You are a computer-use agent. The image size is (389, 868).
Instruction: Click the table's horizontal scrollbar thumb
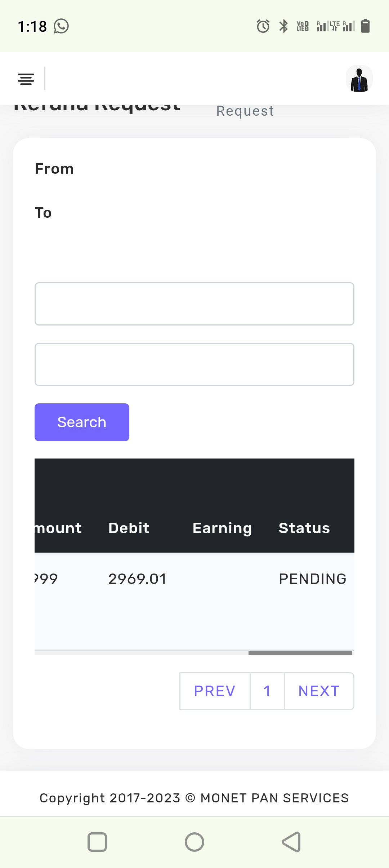[x=300, y=653]
